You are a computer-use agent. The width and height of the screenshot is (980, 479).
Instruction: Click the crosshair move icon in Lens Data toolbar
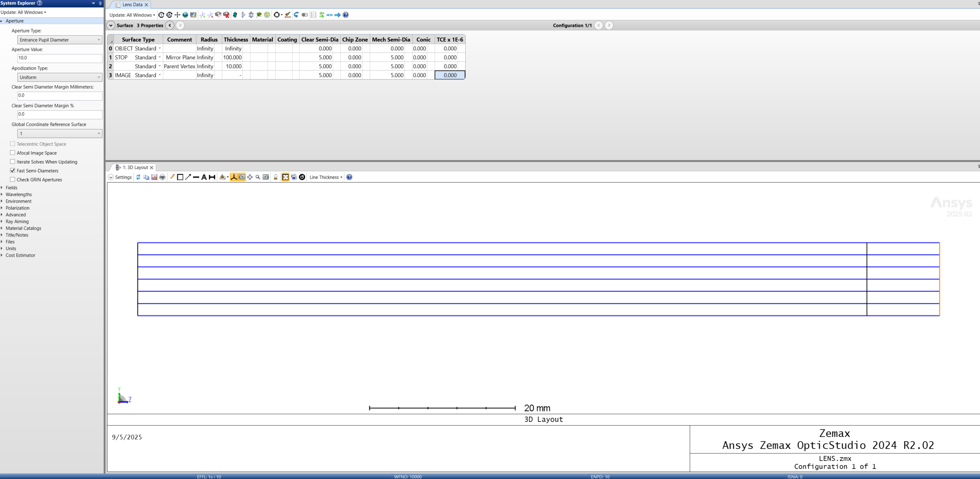coord(177,15)
